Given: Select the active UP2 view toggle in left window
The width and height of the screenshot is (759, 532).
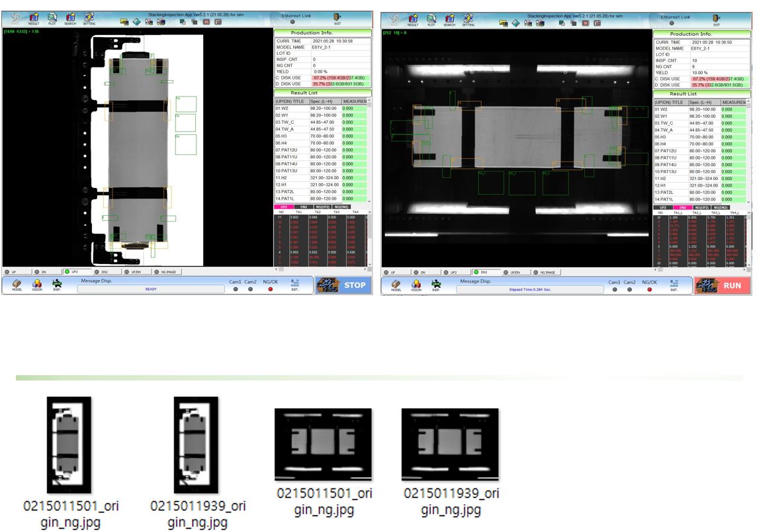Looking at the screenshot, I should coord(77,272).
